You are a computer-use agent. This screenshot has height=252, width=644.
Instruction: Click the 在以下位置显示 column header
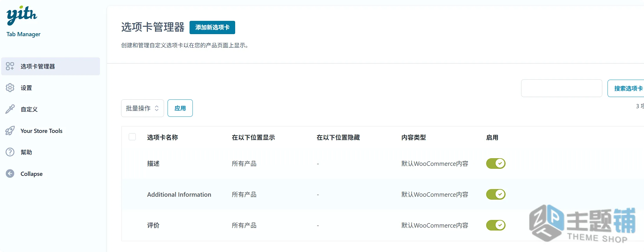(x=253, y=137)
